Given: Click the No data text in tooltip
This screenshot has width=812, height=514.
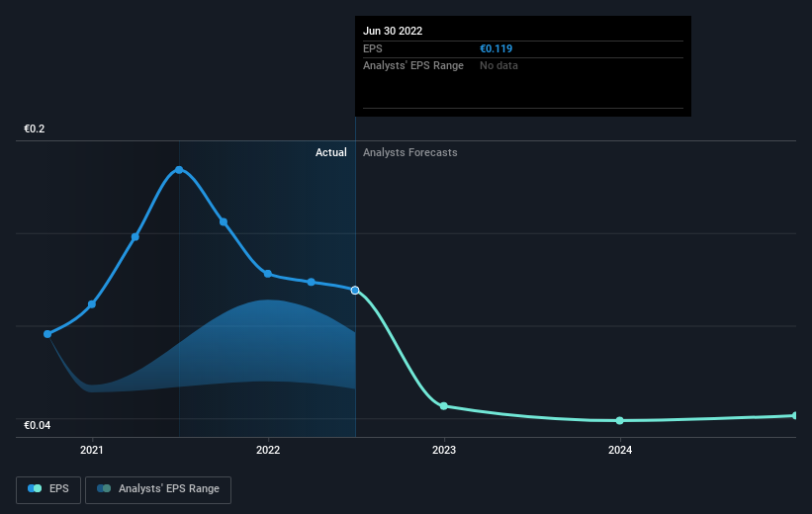Looking at the screenshot, I should point(498,66).
